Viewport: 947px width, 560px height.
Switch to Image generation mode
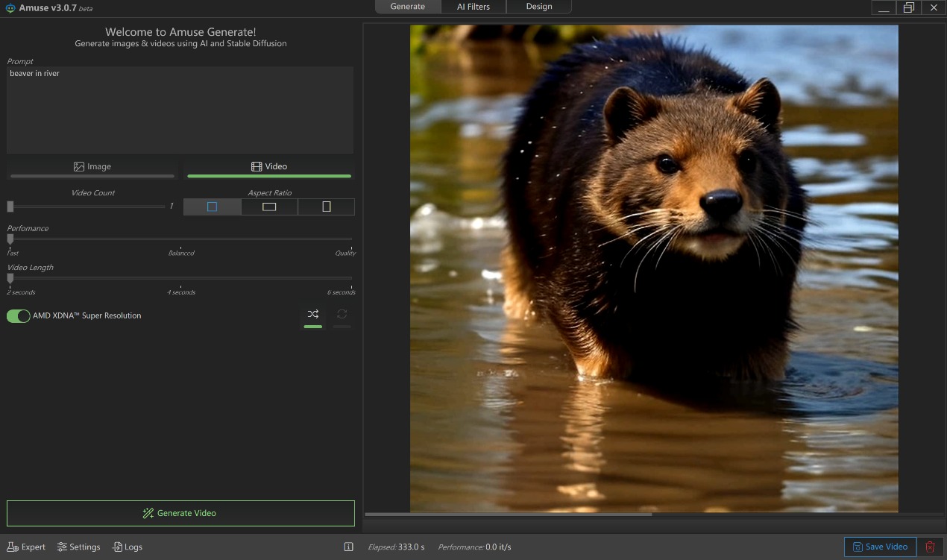pos(92,167)
